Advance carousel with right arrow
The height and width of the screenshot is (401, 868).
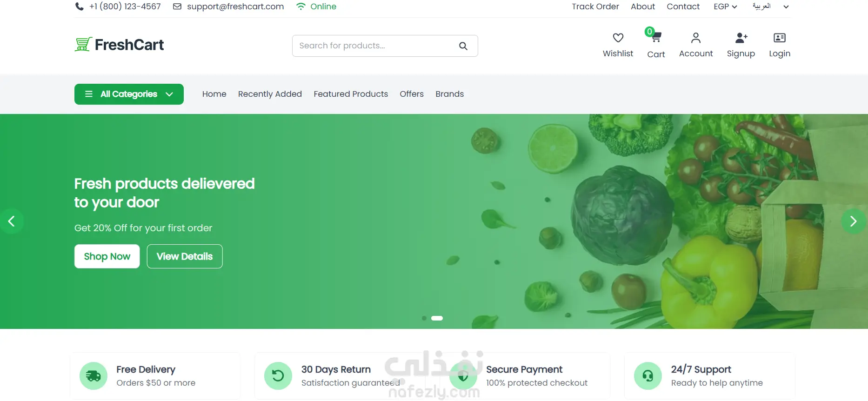854,221
